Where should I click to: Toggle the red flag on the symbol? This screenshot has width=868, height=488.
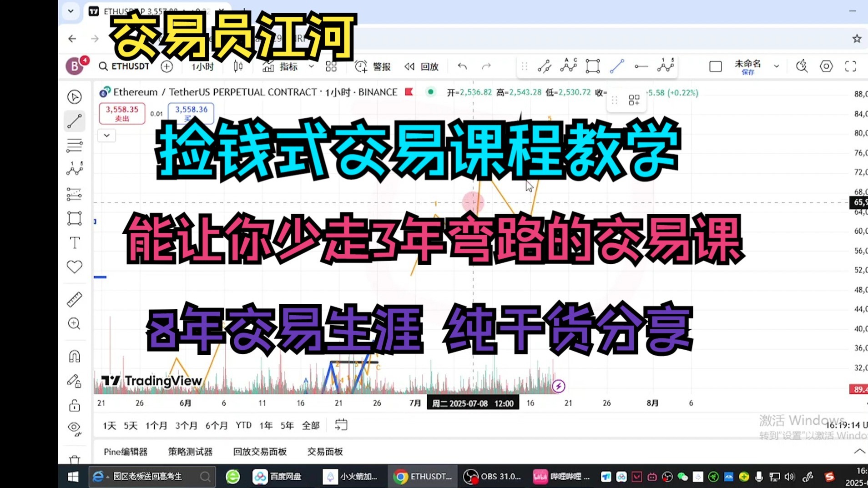point(409,92)
